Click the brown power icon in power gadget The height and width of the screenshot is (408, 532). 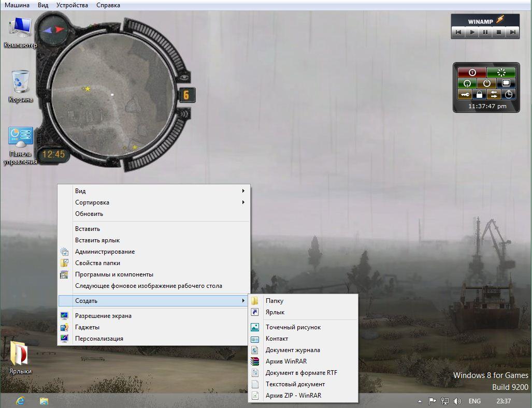(486, 83)
